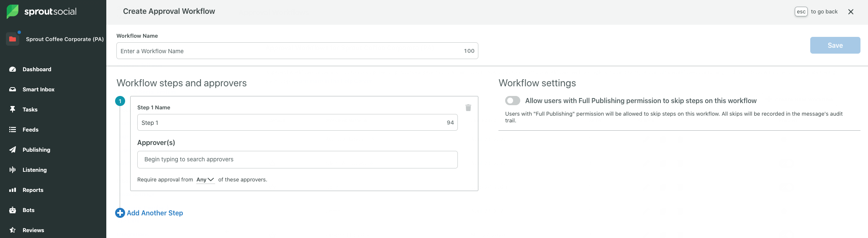Delete Step 1 with trash icon
The image size is (868, 238).
tap(468, 108)
